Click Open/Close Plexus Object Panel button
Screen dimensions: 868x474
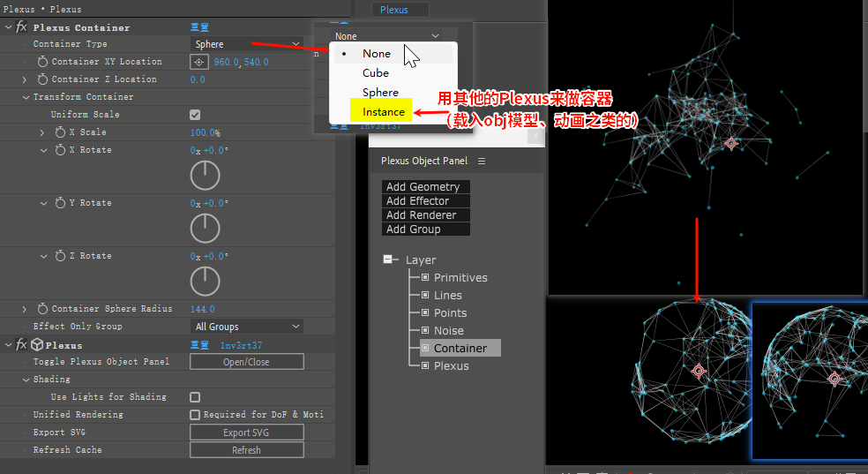(x=247, y=362)
